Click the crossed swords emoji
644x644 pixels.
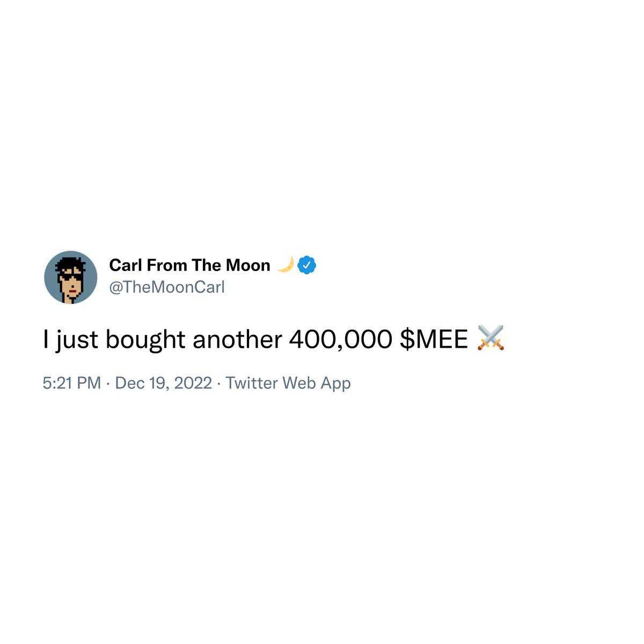click(x=491, y=339)
